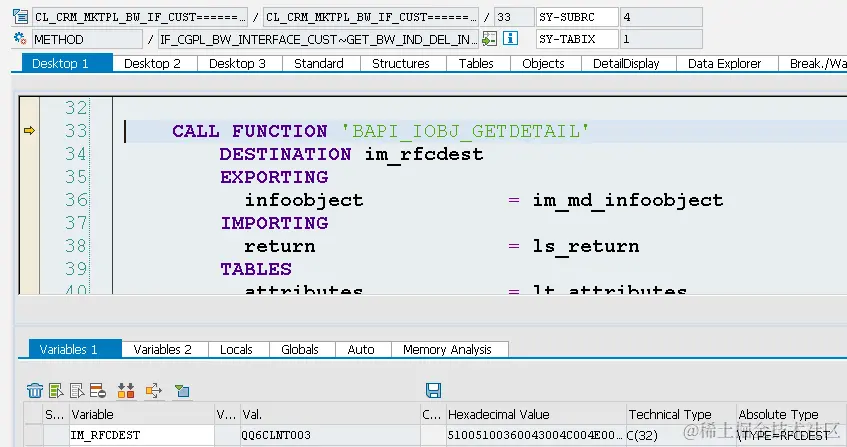Click the METHOD event type field
This screenshot has height=447, width=847.
[x=87, y=39]
